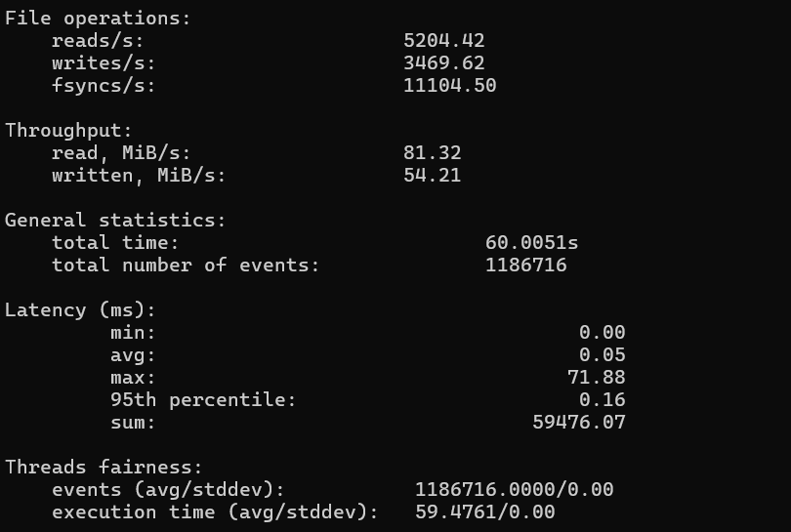Select the max latency value 71.88

597,377
